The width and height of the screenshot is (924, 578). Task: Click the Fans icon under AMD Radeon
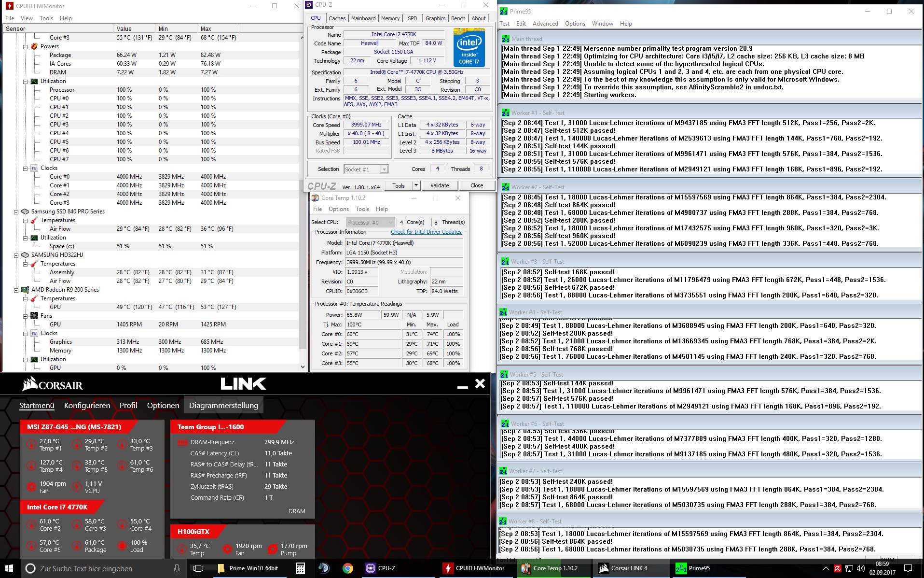[x=34, y=316]
